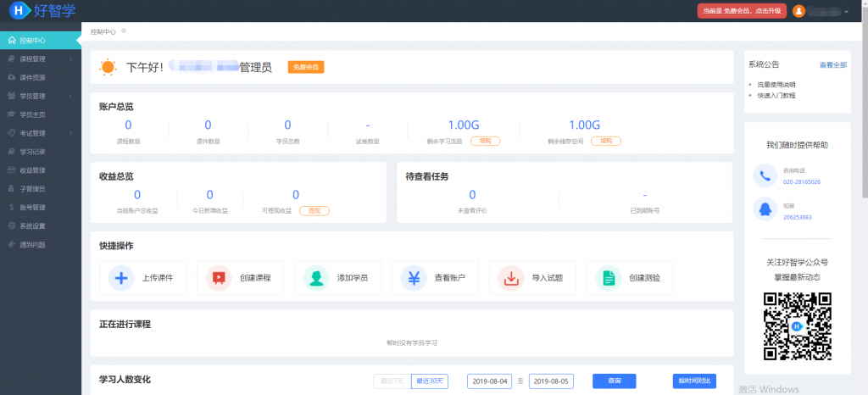Click the end date field 2019-08-05
868x395 pixels.
pos(551,381)
